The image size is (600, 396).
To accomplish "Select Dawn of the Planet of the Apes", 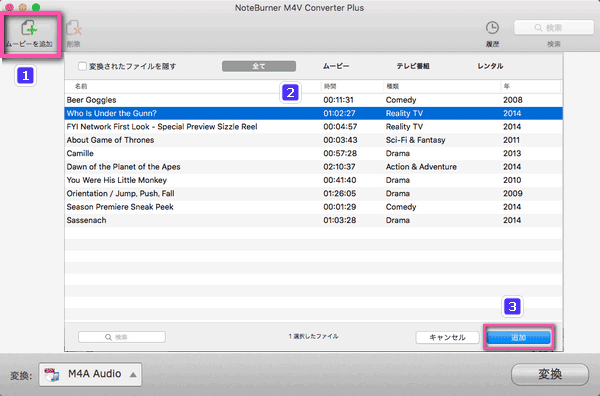I will pyautogui.click(x=313, y=167).
